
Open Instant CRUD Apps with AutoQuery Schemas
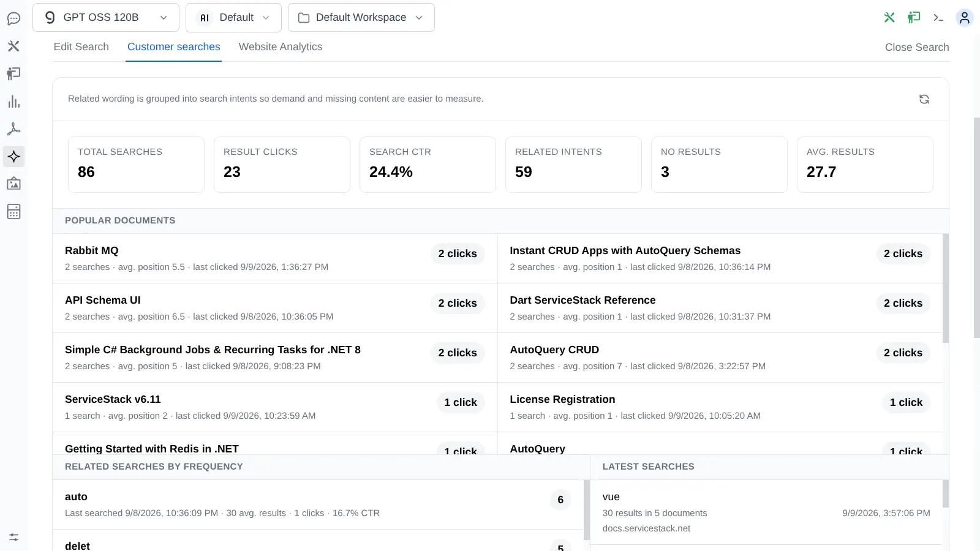coord(625,250)
